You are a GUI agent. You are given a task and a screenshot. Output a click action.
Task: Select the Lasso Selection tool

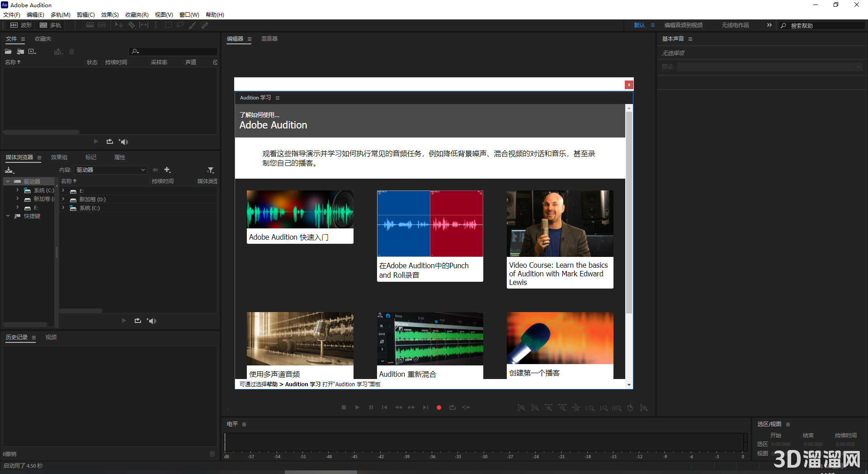point(180,25)
